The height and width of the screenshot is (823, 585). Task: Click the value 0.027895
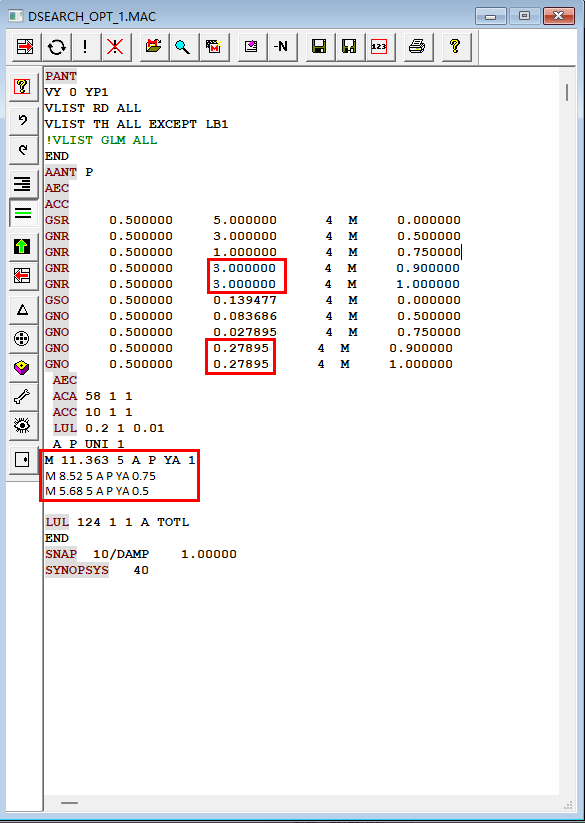(245, 332)
